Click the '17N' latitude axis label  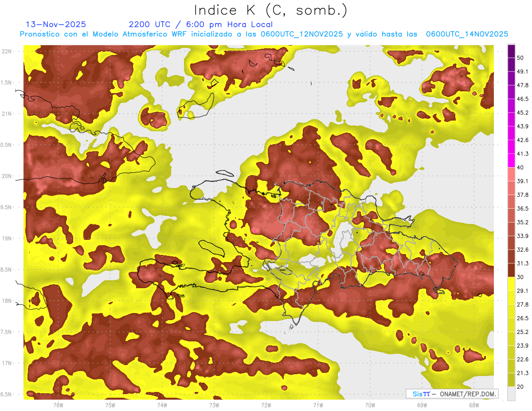pyautogui.click(x=7, y=364)
